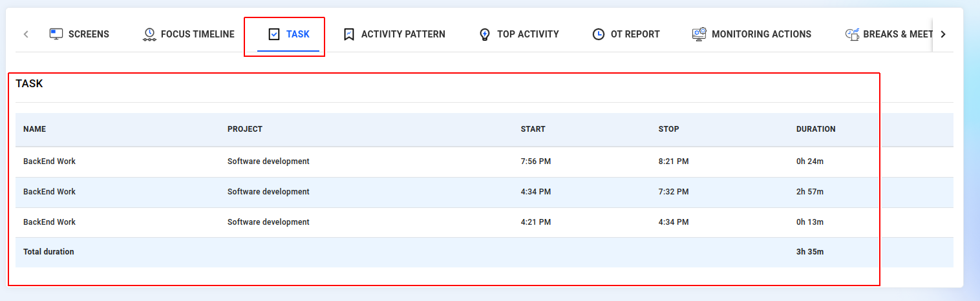Sort by the Name column header
Image resolution: width=980 pixels, height=301 pixels.
coord(34,129)
